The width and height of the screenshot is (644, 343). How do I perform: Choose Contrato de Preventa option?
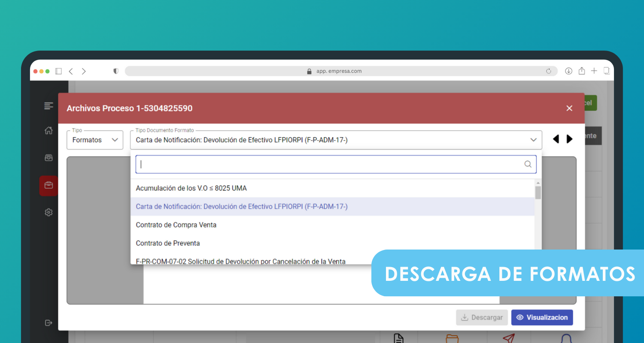pyautogui.click(x=168, y=244)
